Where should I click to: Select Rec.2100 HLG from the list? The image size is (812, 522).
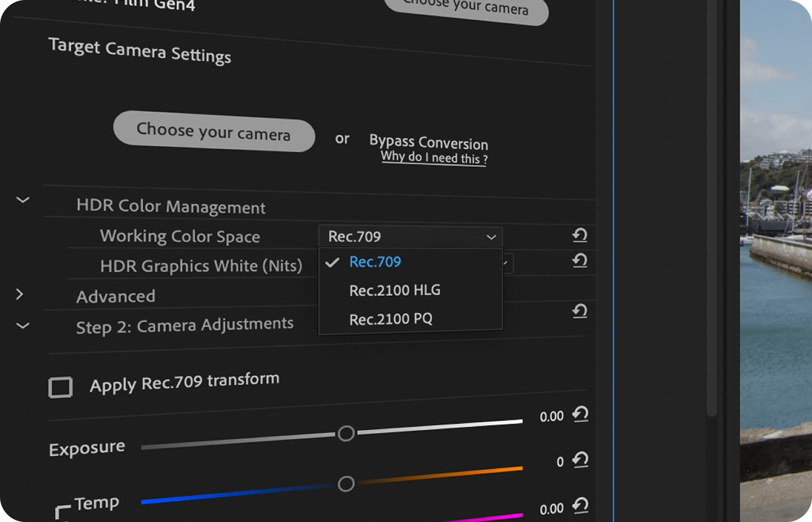pyautogui.click(x=395, y=290)
